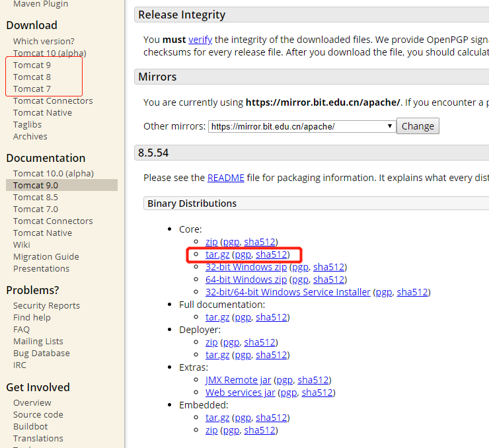Go to Tomcat 8 download page
The image size is (489, 448).
coord(32,77)
